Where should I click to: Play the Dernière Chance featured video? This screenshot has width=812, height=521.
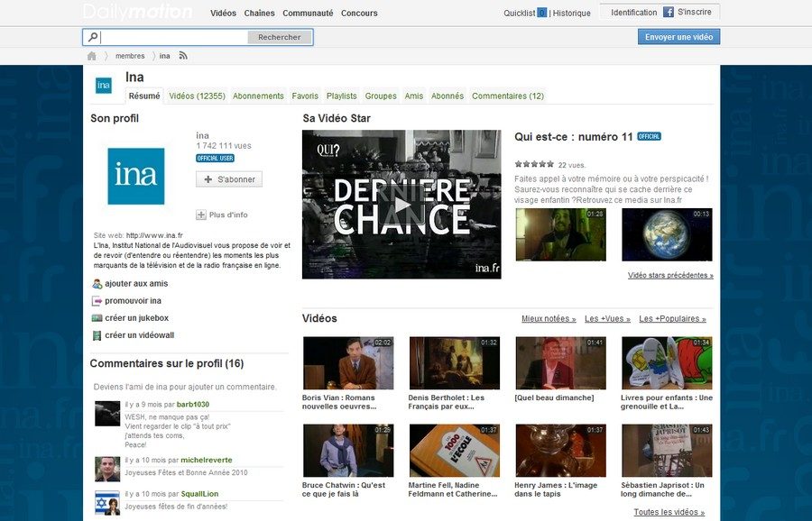tap(401, 205)
